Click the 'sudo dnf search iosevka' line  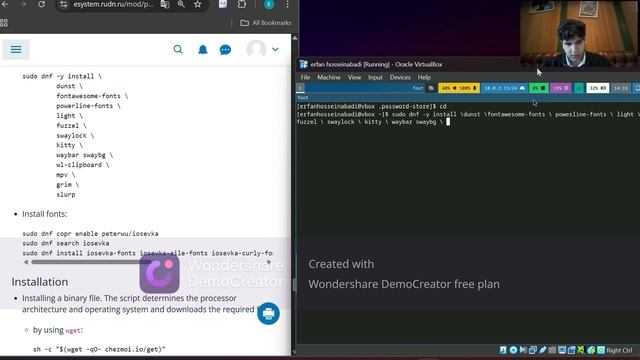(66, 243)
